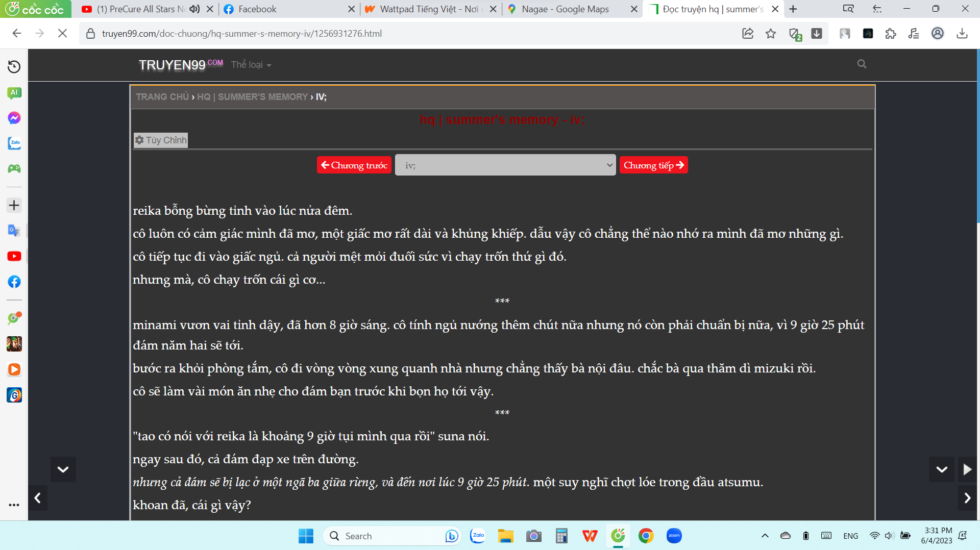Screen dimensions: 980x550
Task: Stop loading the page
Action: [x=62, y=33]
